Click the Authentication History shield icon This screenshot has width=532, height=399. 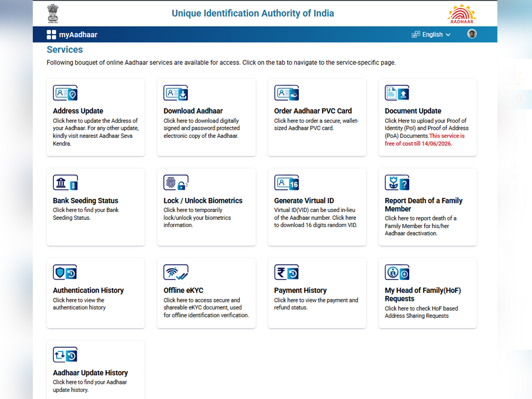coord(65,272)
